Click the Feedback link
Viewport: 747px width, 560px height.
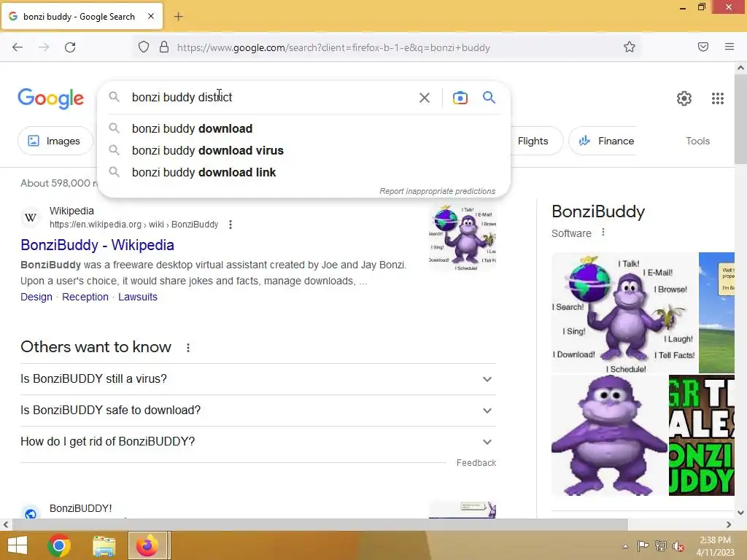click(x=476, y=463)
